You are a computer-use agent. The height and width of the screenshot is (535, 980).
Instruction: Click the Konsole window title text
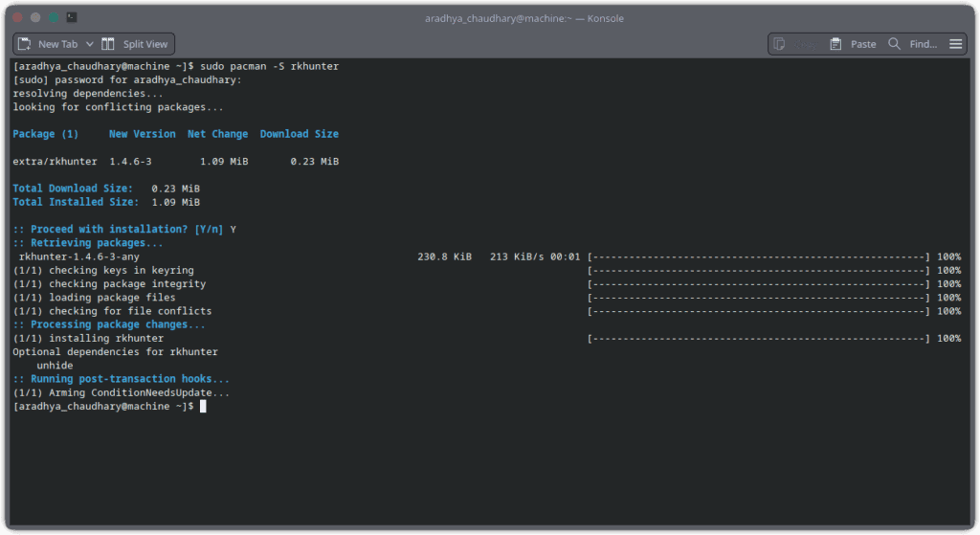tap(524, 18)
